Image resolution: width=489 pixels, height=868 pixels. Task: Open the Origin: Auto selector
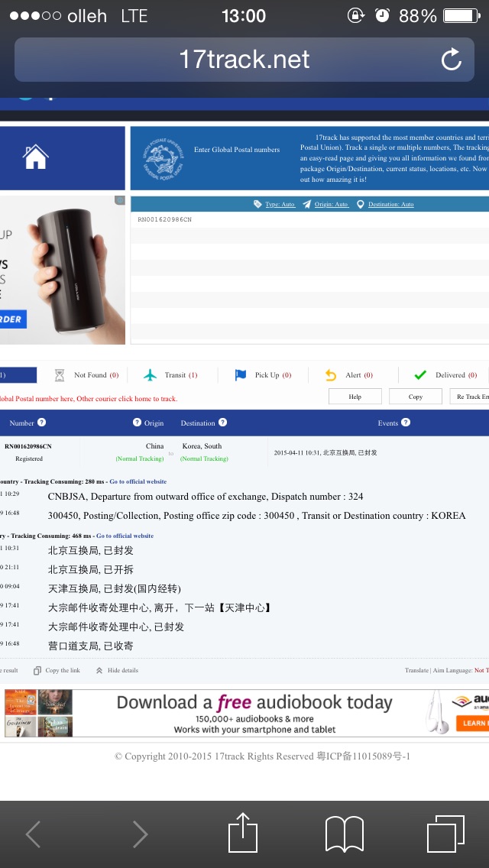(326, 204)
